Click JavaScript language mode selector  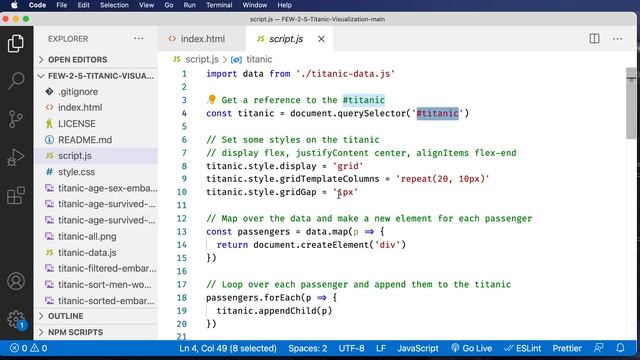point(418,348)
